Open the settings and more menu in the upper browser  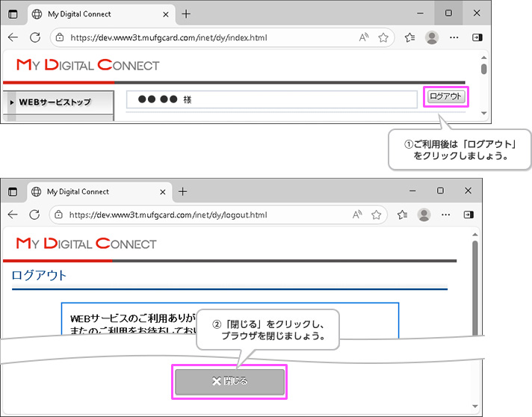[x=454, y=37]
